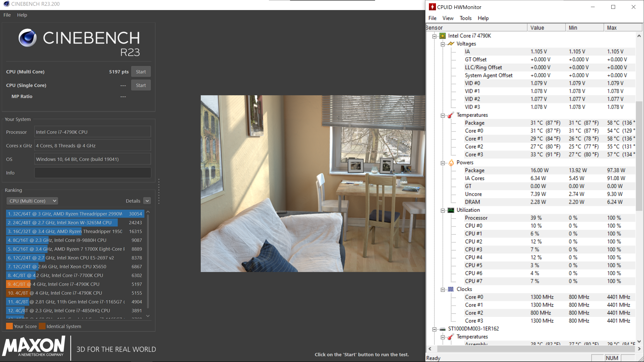Select ranking entry 12 Intel Core i7-4850HQ
This screenshot has height=362, width=644.
[75, 310]
